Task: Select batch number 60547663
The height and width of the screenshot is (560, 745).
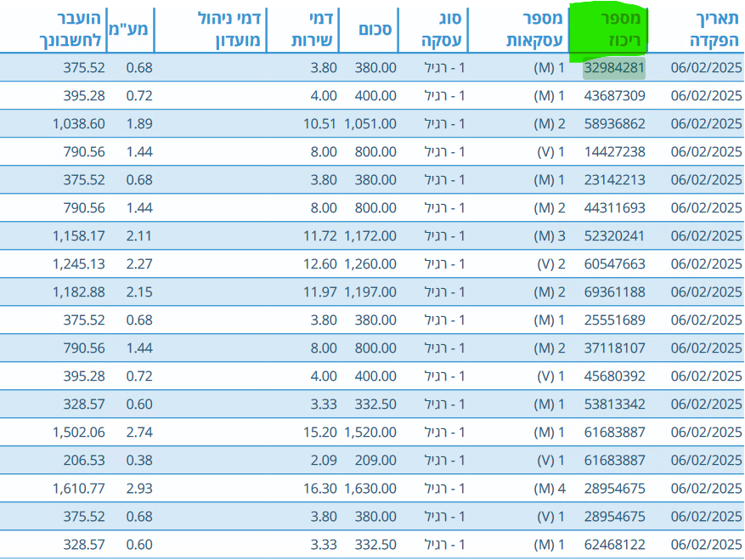Action: point(614,264)
